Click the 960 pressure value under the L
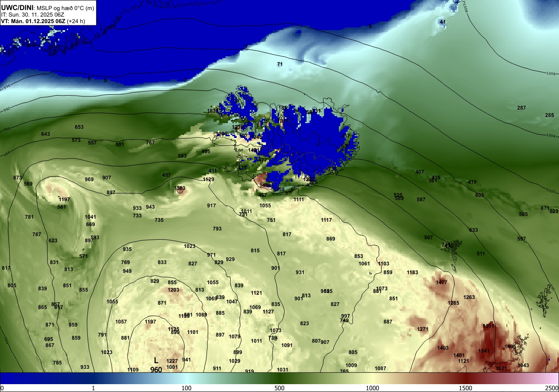Image resolution: width=559 pixels, height=392 pixels. (x=156, y=370)
